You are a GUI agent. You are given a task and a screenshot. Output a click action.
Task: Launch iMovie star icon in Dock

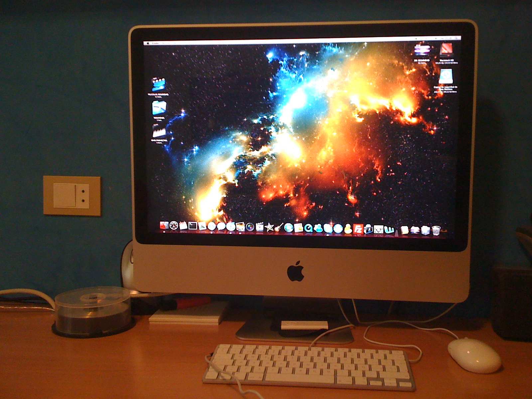coord(269,227)
